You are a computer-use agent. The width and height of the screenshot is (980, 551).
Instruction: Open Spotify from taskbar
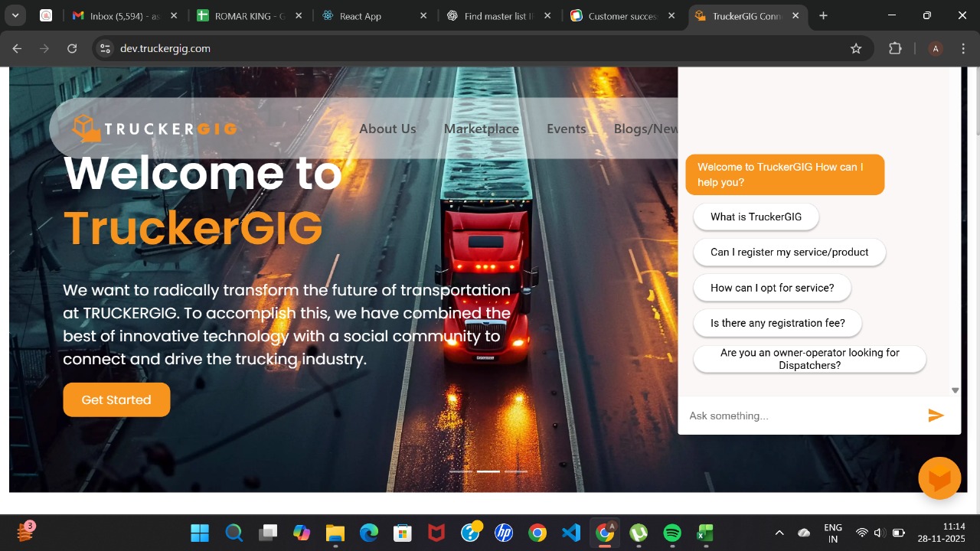pos(672,533)
